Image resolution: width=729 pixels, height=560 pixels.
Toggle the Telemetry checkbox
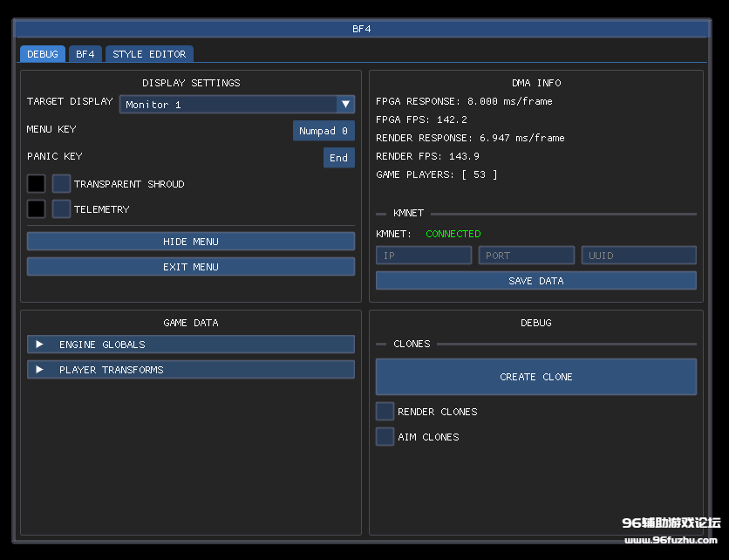pos(61,209)
